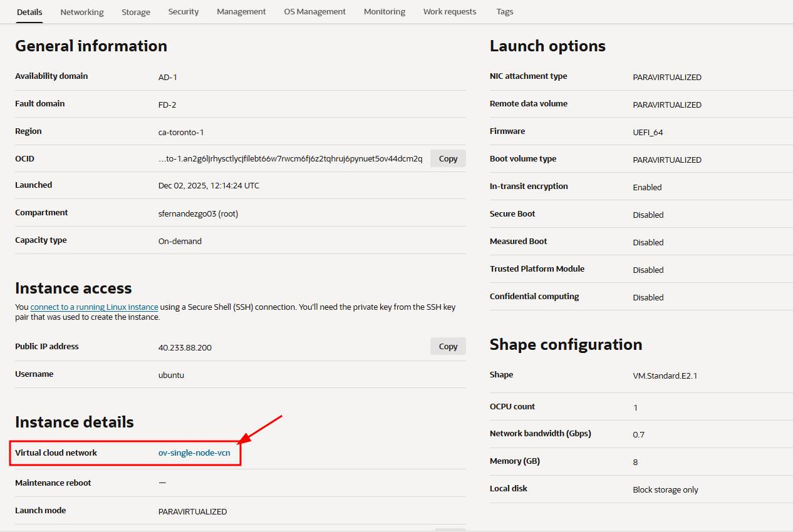This screenshot has width=793, height=532.
Task: Switch to the Networking tab
Action: pos(82,12)
